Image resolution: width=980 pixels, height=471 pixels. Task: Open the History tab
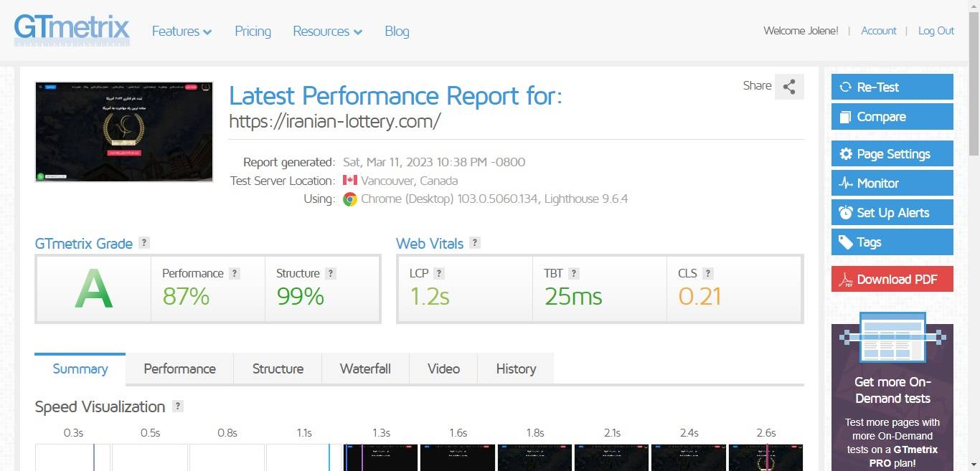click(516, 368)
